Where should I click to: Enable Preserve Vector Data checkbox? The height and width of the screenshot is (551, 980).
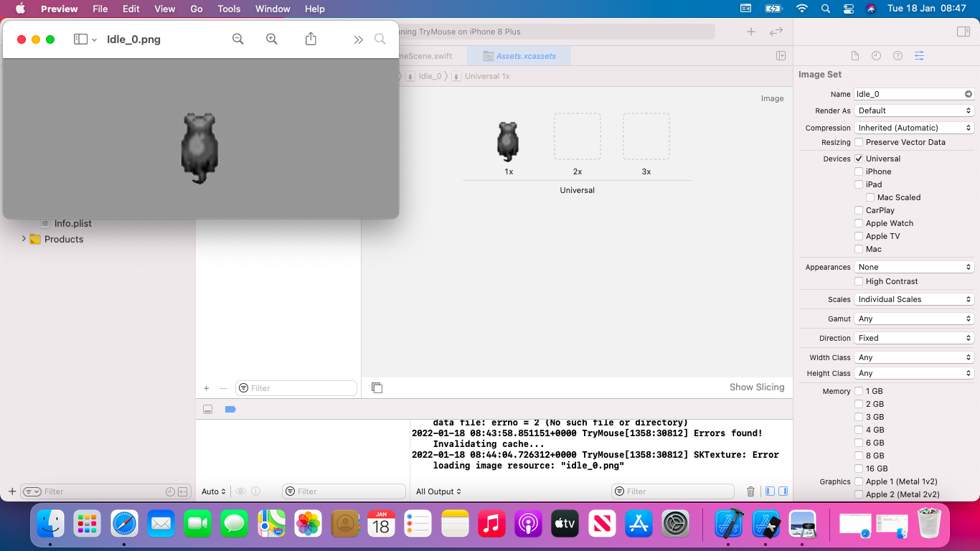click(x=859, y=142)
